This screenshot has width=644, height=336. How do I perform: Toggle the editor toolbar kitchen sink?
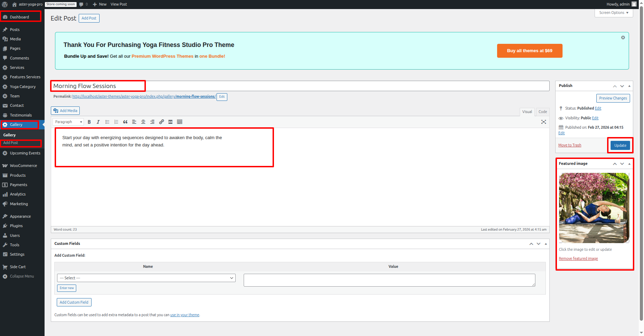(180, 122)
